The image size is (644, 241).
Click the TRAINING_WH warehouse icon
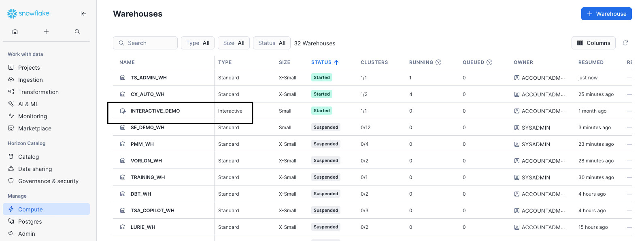[x=123, y=177]
